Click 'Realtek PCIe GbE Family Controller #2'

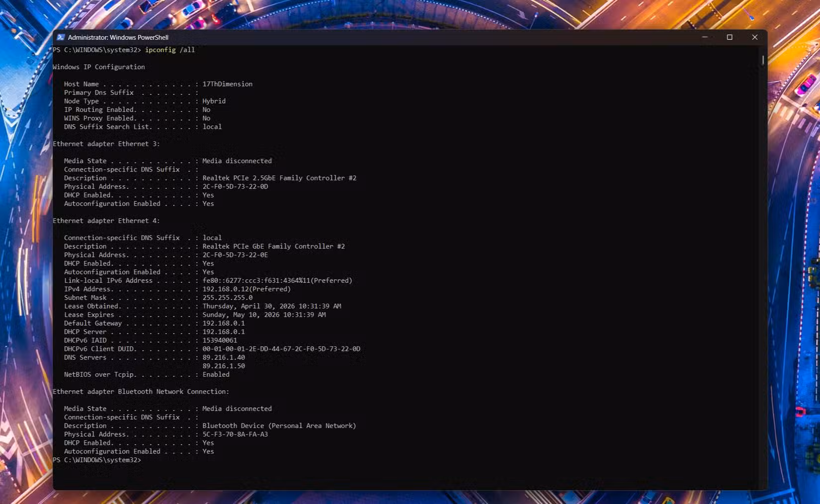[x=273, y=247]
